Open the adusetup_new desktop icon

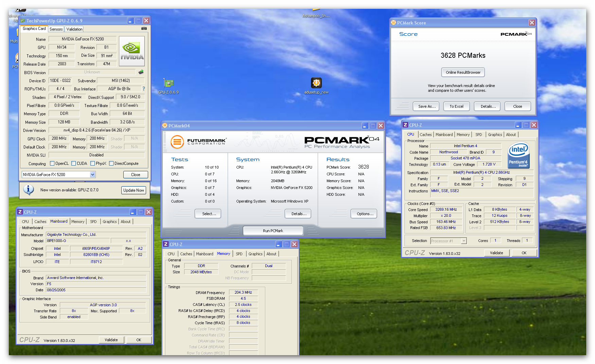316,86
